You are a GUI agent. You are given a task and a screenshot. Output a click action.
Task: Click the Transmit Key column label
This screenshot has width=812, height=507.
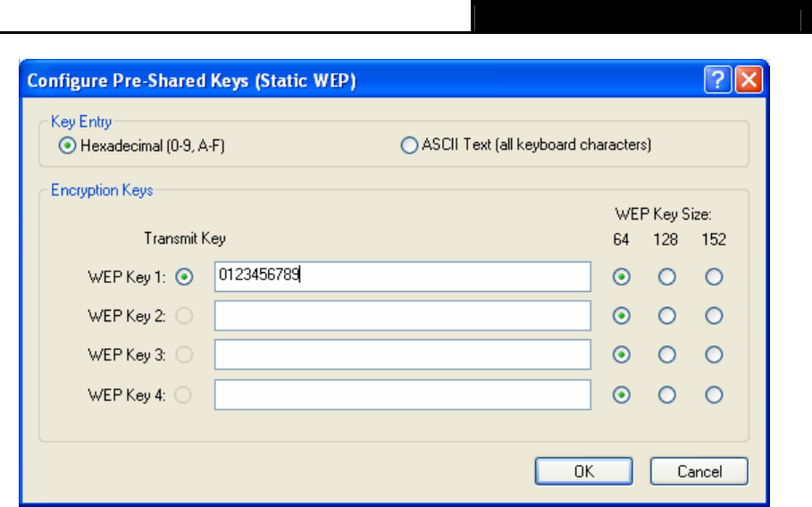[x=185, y=238]
